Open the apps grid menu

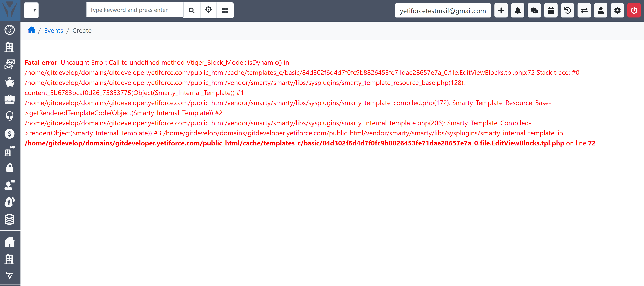click(x=225, y=10)
